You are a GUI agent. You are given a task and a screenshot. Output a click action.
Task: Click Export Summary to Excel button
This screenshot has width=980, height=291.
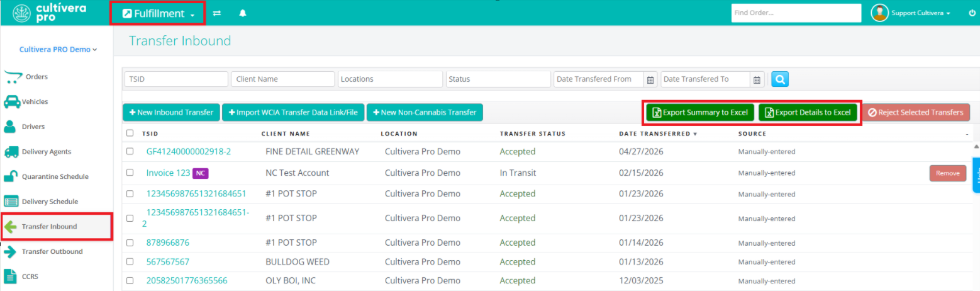point(700,112)
